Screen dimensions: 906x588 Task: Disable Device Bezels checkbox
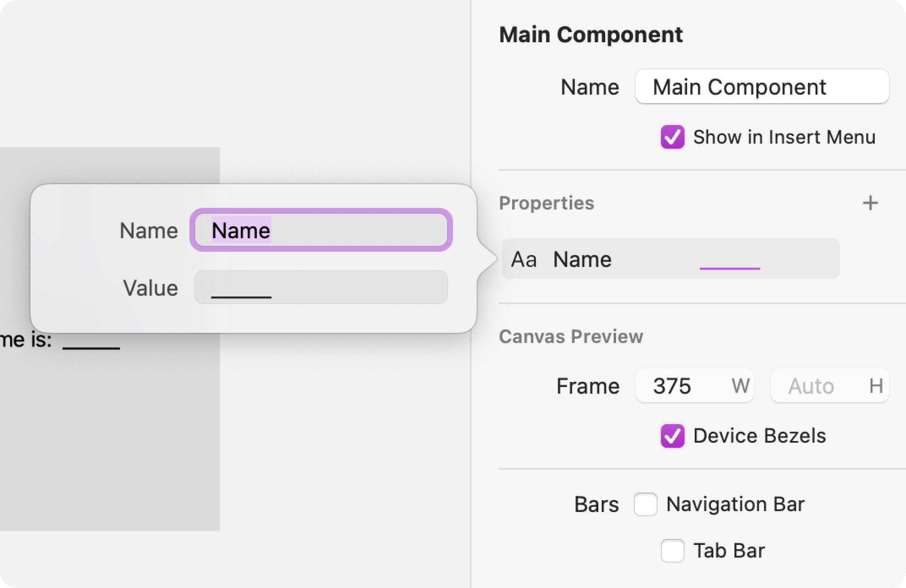click(x=672, y=436)
